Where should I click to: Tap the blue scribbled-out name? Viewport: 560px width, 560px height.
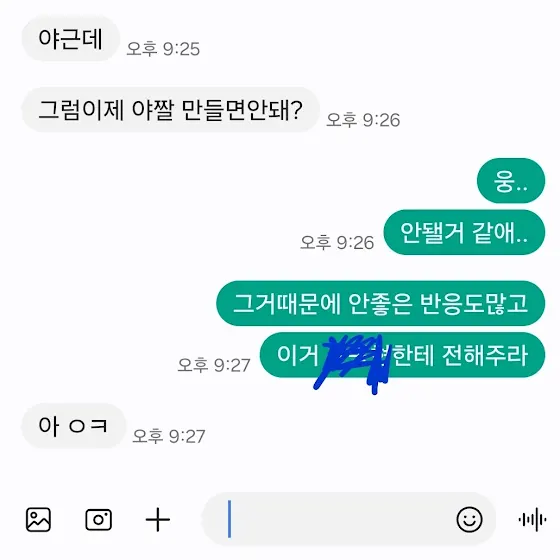pos(354,364)
